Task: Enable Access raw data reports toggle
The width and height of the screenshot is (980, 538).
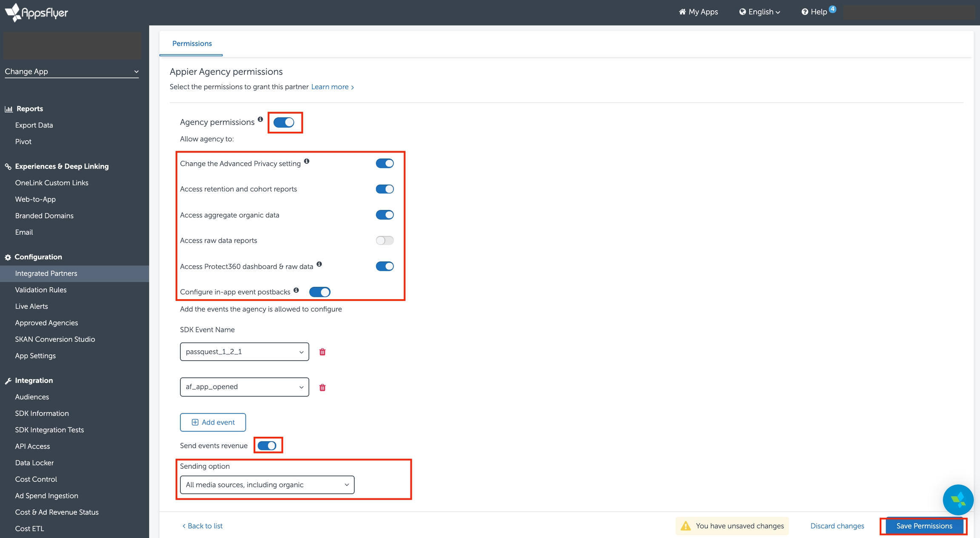Action: click(385, 241)
